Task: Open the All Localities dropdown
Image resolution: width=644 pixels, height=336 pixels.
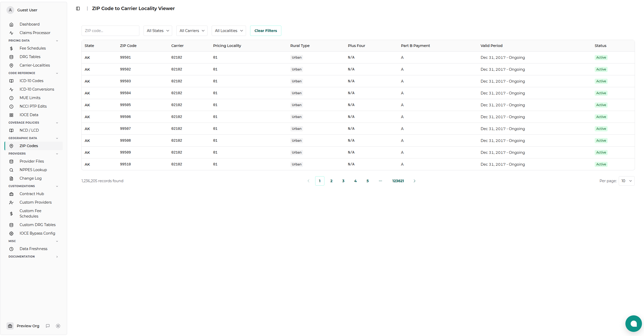Action: [x=229, y=31]
